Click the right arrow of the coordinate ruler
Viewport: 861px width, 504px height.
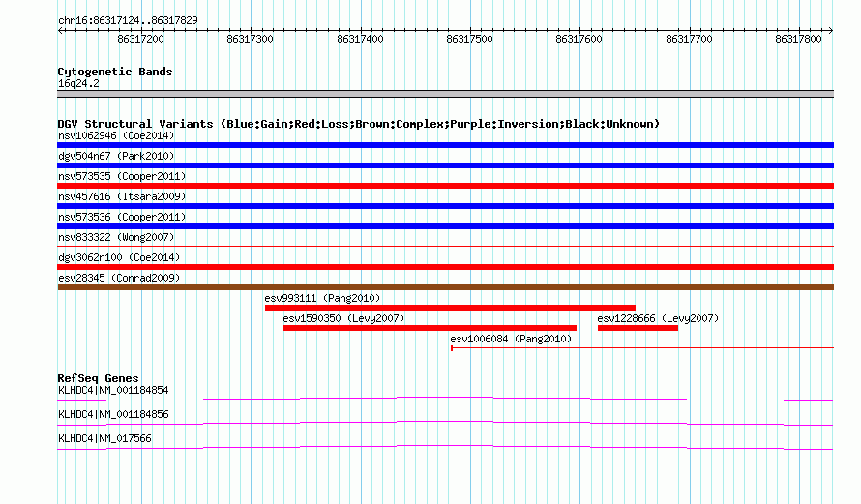click(831, 31)
